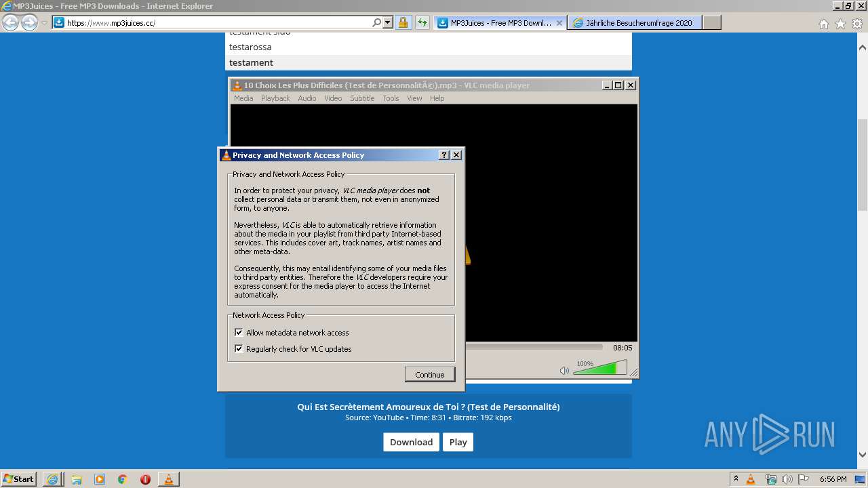Click the refresh page icon
868x488 pixels.
pyautogui.click(x=422, y=22)
